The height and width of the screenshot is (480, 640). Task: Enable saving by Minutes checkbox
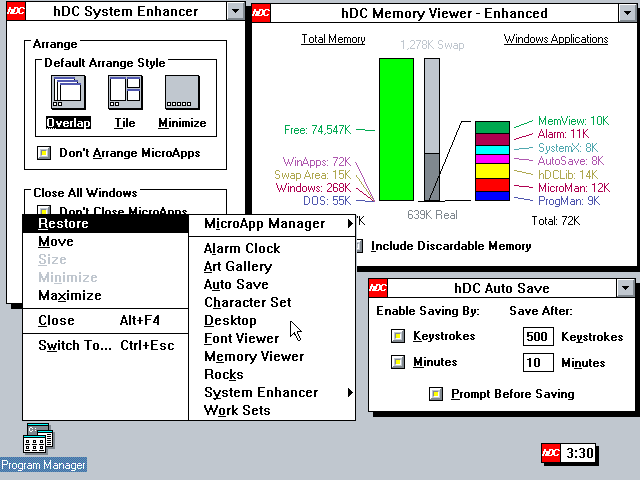pos(398,362)
